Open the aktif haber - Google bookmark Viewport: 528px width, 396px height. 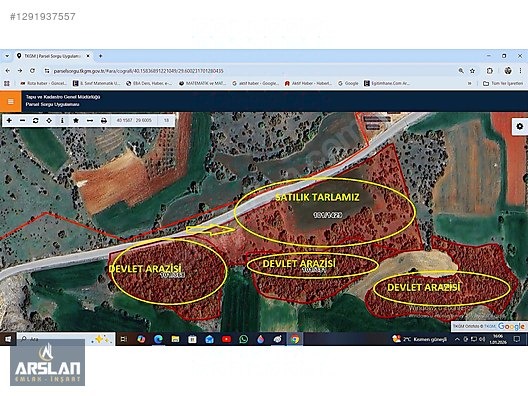pyautogui.click(x=256, y=83)
